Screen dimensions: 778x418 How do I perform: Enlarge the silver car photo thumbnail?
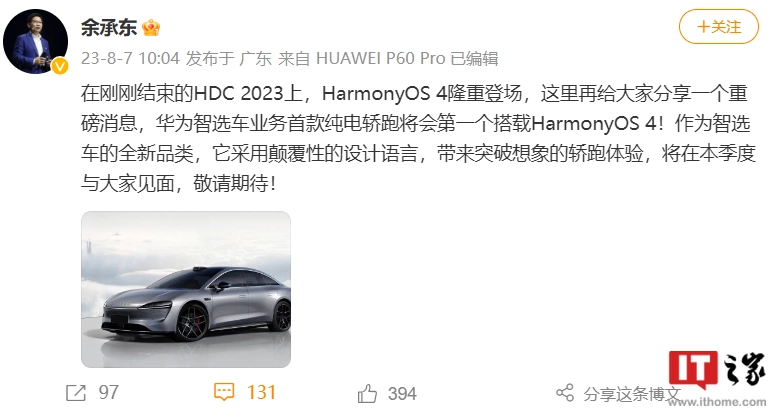coord(186,289)
